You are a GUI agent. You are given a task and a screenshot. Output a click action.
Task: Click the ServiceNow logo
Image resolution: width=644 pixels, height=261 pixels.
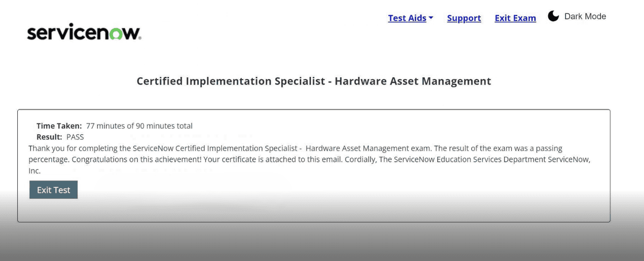pos(84,32)
